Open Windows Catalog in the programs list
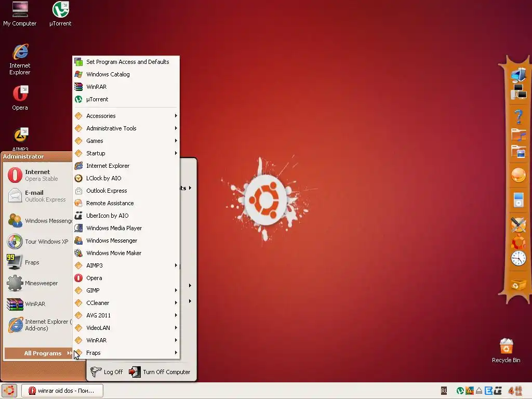The image size is (532, 399). click(x=126, y=74)
